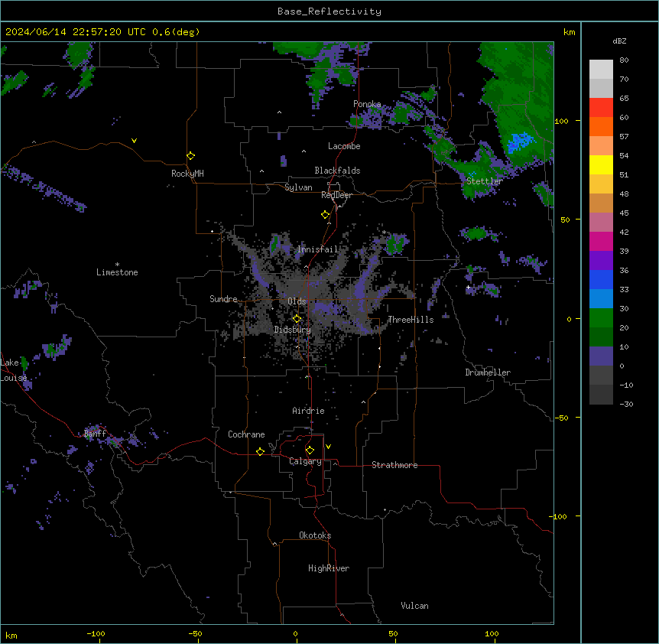This screenshot has width=659, height=644.
Task: Click the Didsbury city label
Action: (293, 330)
